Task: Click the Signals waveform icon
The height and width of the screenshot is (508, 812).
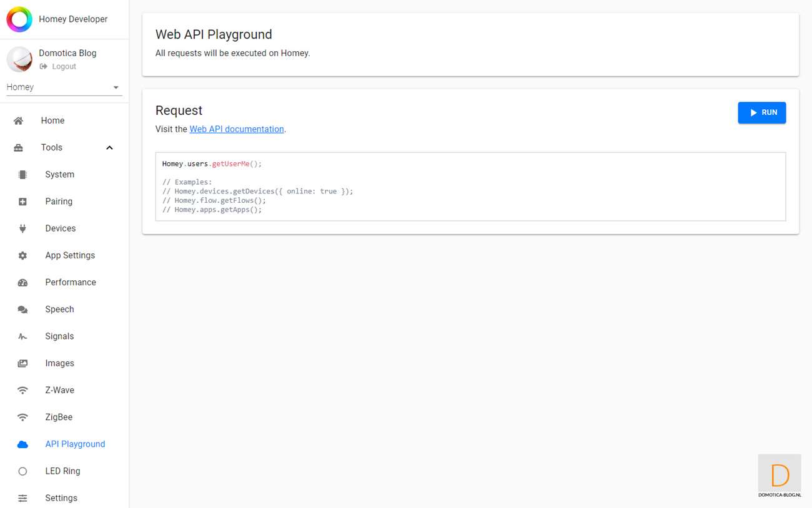Action: tap(22, 336)
